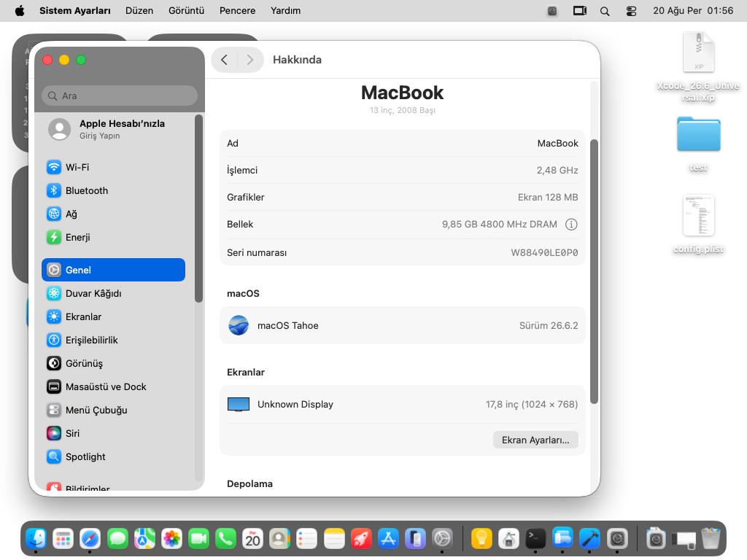Open the Yardım menu
747x560 pixels.
[x=285, y=10]
